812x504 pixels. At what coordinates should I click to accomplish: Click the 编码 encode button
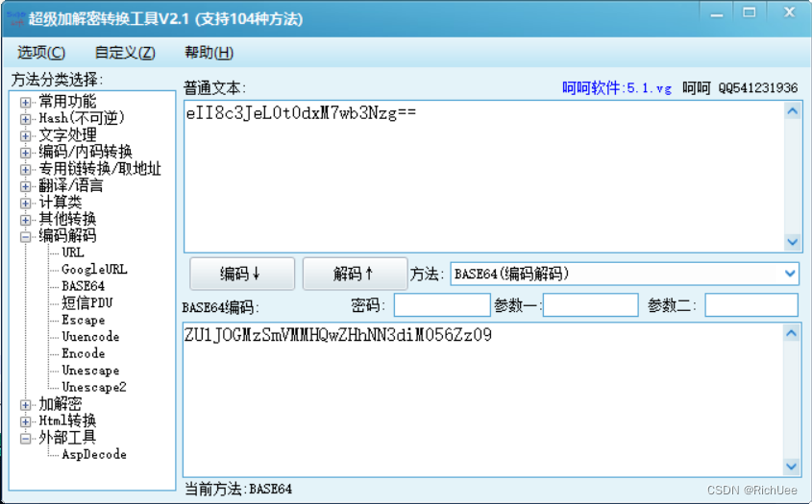242,274
